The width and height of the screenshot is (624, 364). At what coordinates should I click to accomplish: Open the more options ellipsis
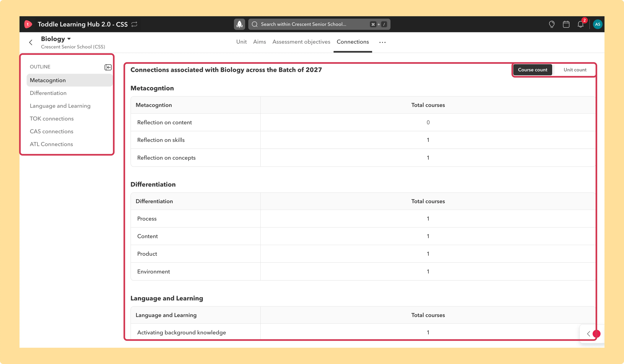382,42
